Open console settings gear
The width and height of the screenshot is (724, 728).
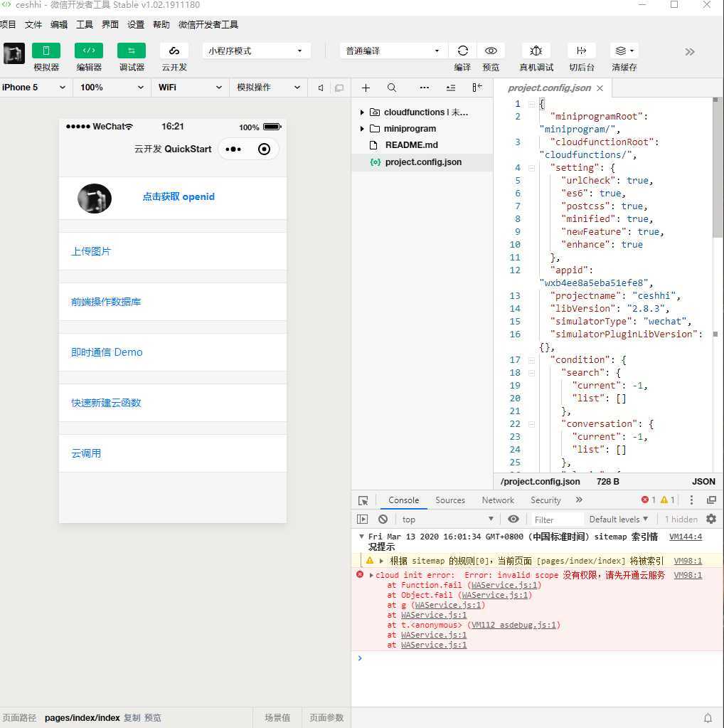[x=711, y=519]
